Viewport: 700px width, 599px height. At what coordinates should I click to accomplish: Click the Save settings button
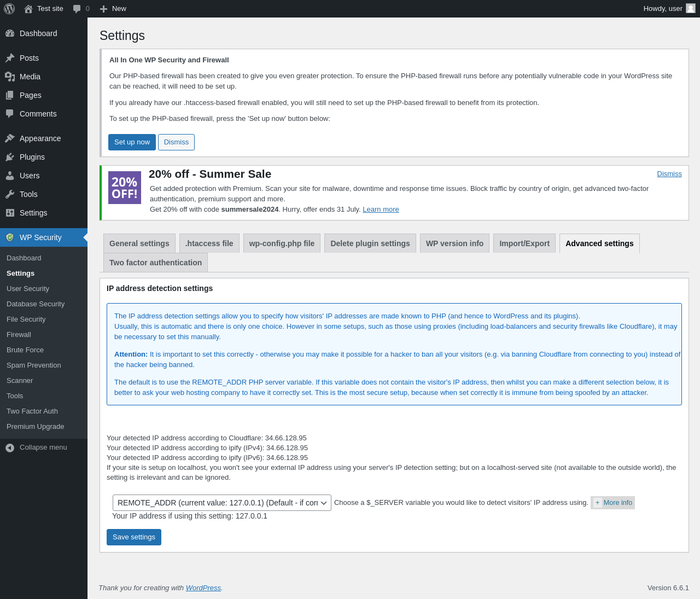(x=133, y=537)
